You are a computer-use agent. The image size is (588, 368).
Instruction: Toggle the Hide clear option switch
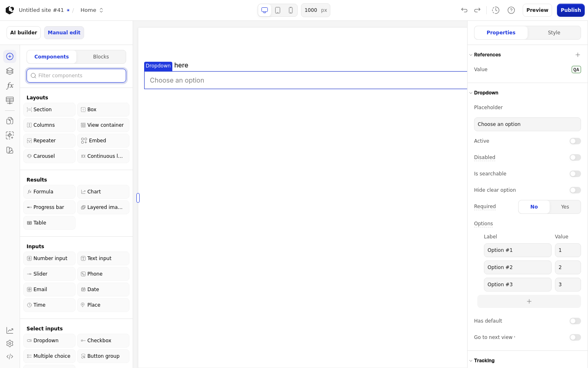coord(575,190)
